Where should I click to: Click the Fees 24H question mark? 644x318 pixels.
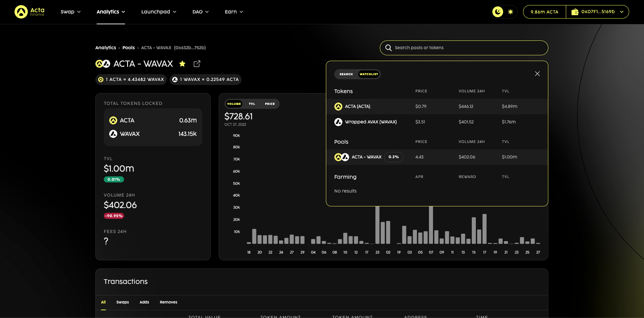coord(106,241)
